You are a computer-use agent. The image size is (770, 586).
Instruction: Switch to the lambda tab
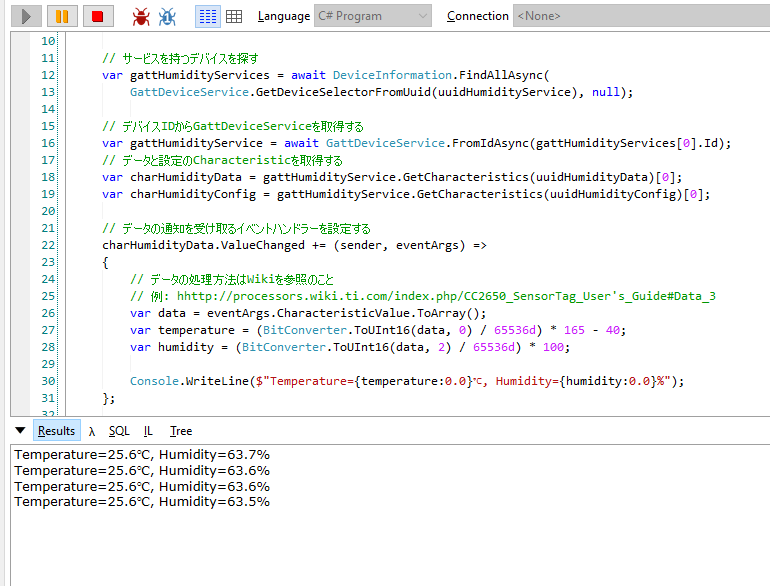[92, 431]
